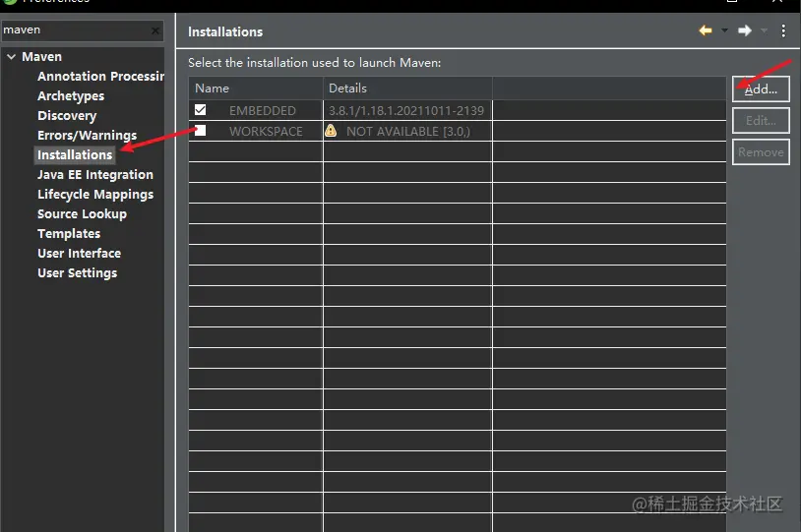Click the Name column header

(256, 89)
